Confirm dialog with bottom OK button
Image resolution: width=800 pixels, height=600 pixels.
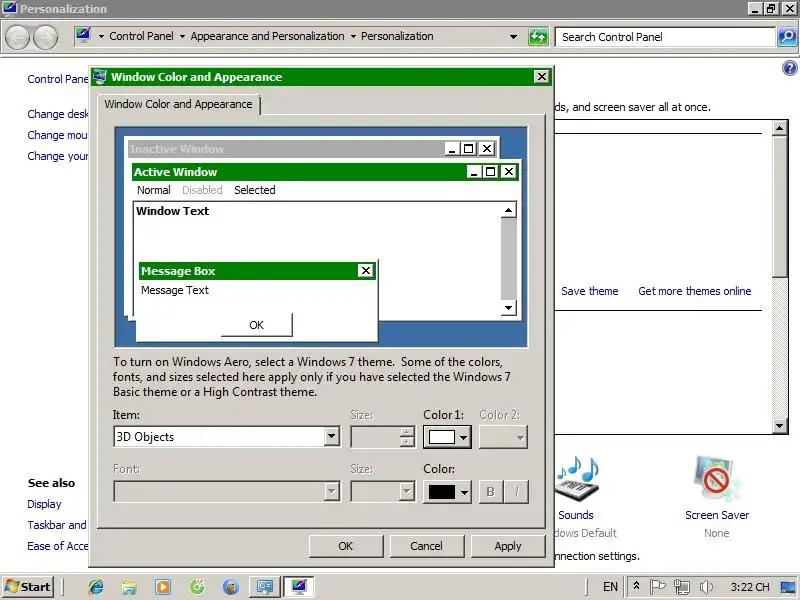click(x=345, y=546)
